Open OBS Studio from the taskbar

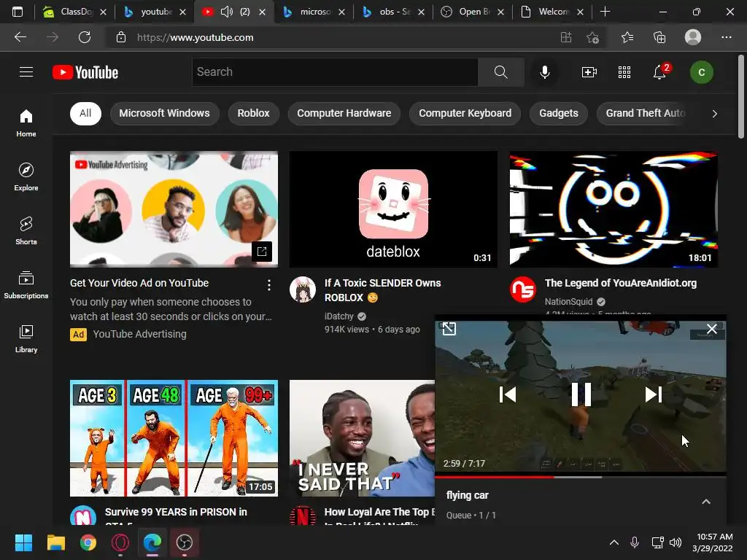pyautogui.click(x=185, y=542)
